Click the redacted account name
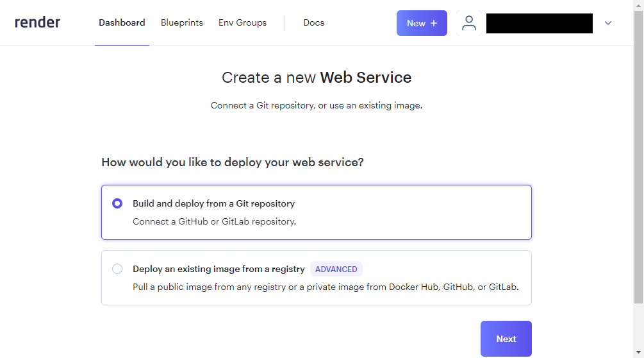Viewport: 644px width, 358px height. coord(539,23)
